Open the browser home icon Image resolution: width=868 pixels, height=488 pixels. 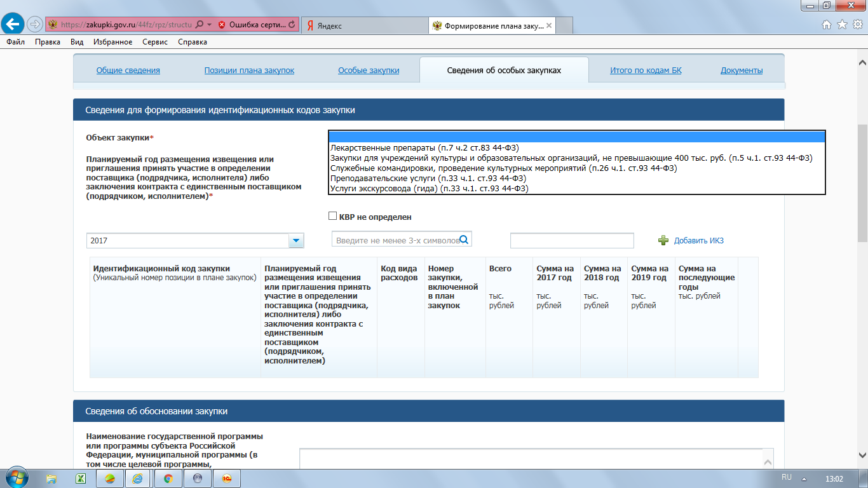tap(826, 25)
